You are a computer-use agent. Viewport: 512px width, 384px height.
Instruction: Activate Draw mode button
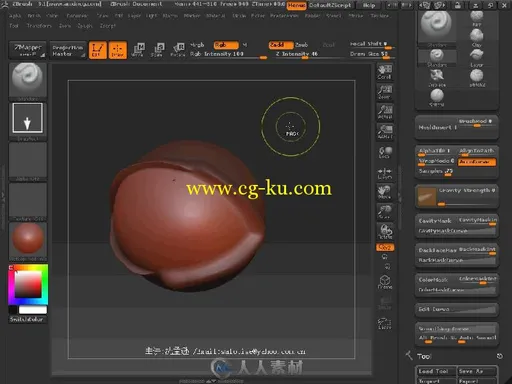point(118,50)
